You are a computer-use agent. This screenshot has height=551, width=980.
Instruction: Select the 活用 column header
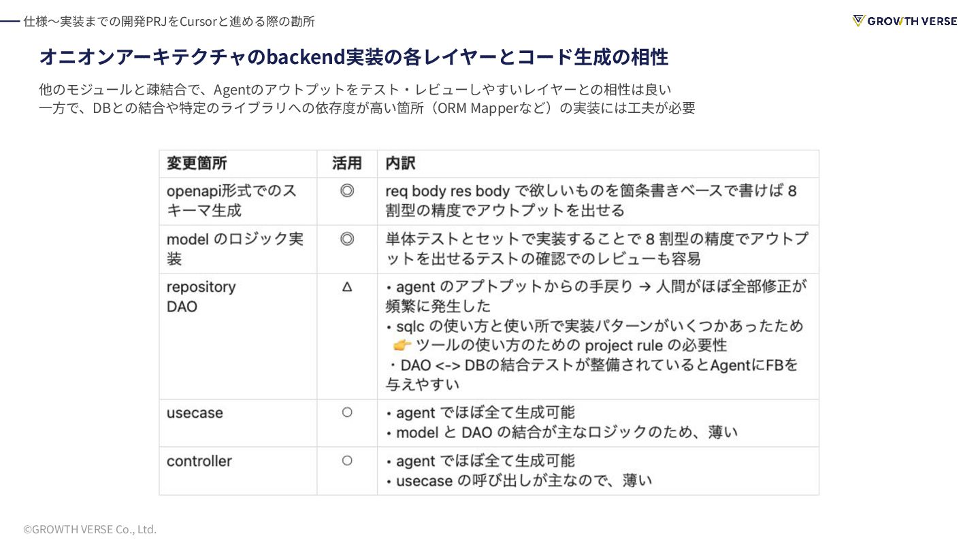[347, 164]
